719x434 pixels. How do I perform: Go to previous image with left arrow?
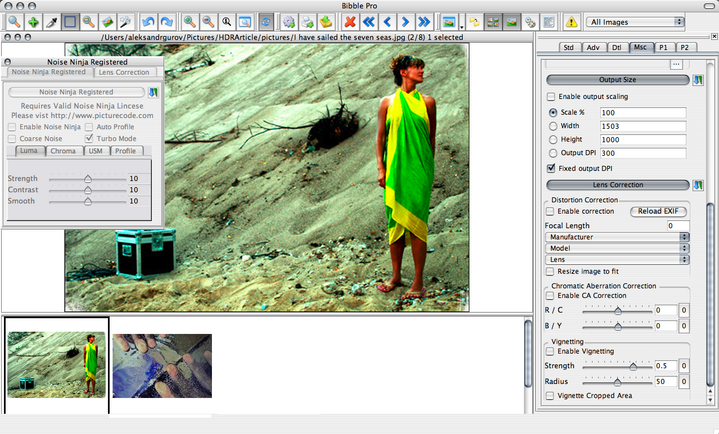[x=388, y=21]
